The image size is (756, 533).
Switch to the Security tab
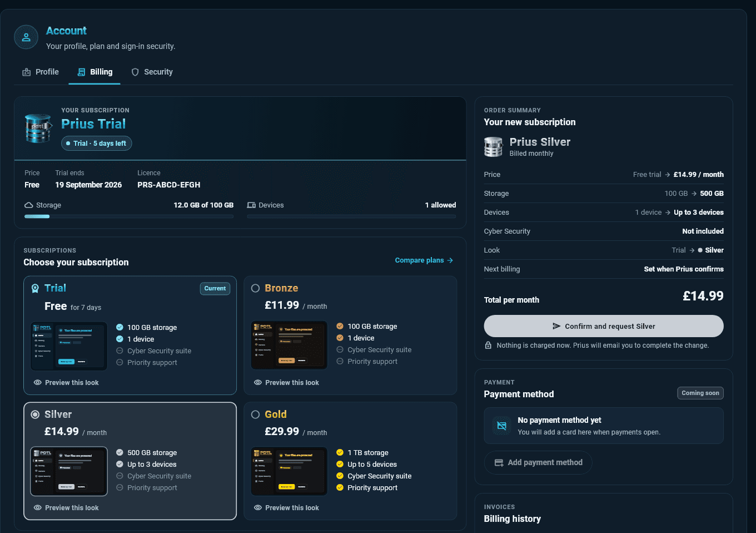click(152, 72)
